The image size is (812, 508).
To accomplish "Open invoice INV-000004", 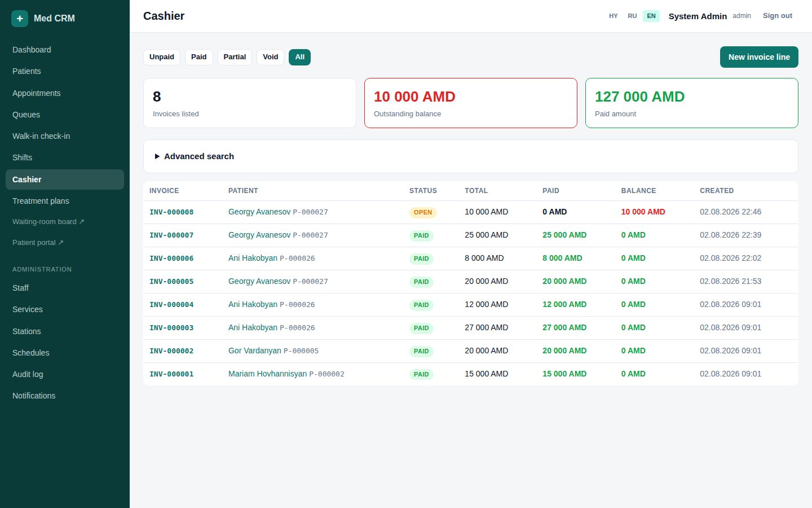I will tap(171, 305).
